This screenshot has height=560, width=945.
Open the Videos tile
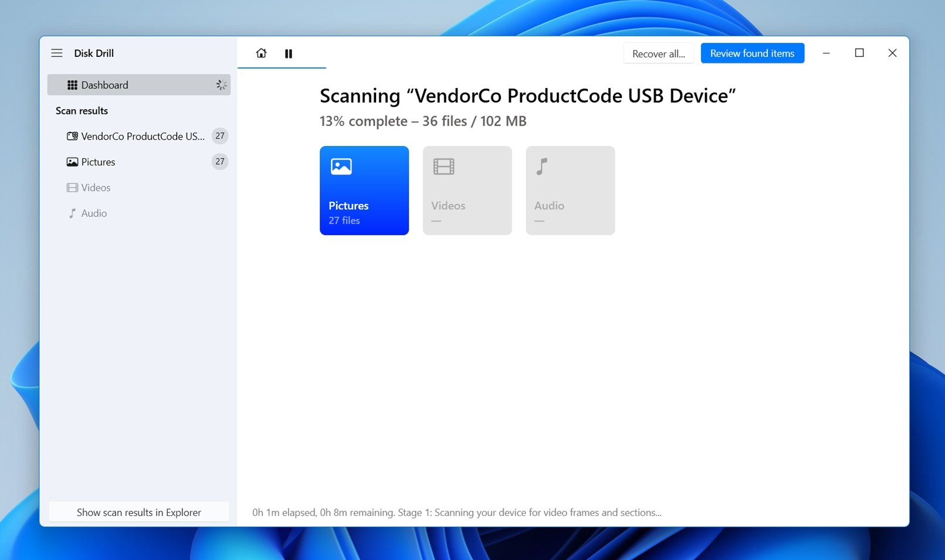pos(468,191)
